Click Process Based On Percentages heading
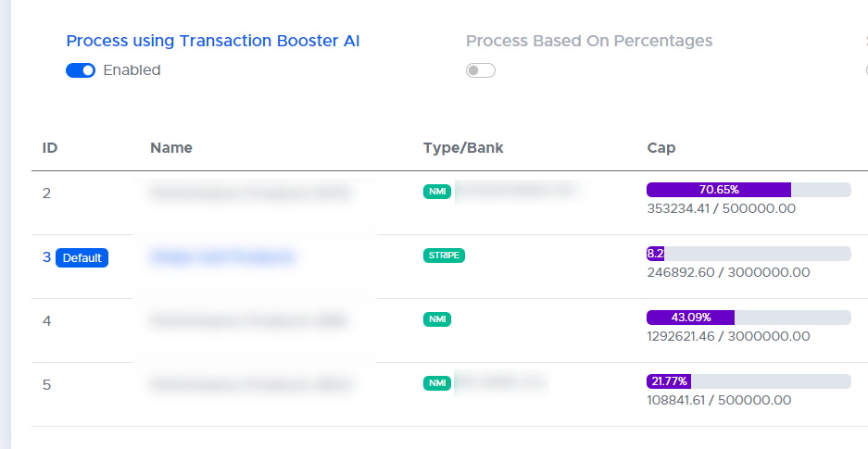 point(589,41)
